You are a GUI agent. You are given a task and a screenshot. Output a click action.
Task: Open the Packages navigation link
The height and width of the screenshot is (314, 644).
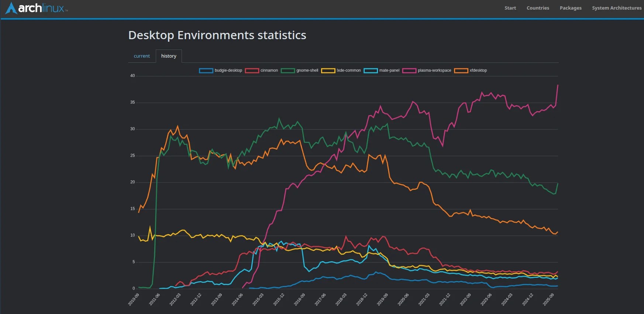point(570,8)
